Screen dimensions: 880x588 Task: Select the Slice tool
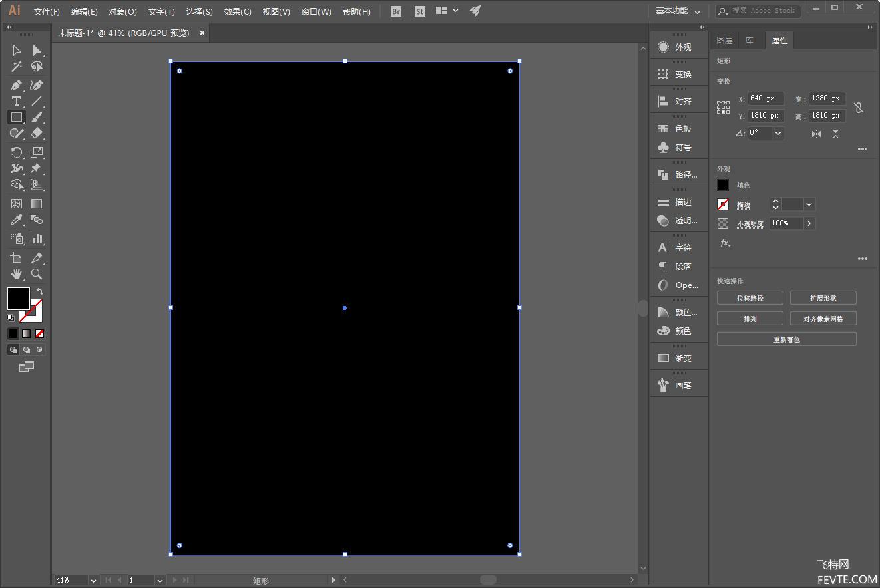click(x=37, y=258)
